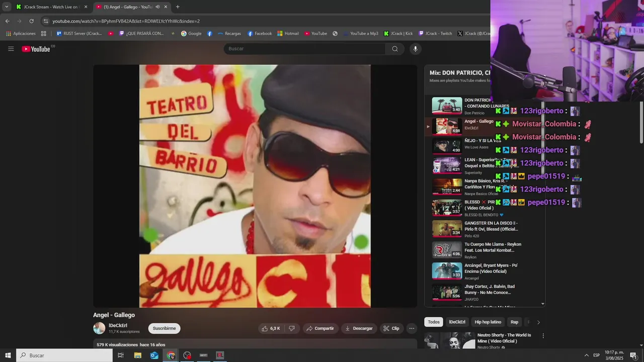The image size is (644, 362).
Task: Show more topic chips with right chevron
Action: coord(538,322)
